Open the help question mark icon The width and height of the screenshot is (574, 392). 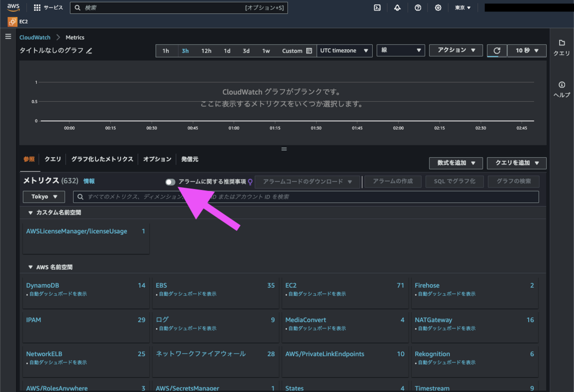(x=418, y=8)
